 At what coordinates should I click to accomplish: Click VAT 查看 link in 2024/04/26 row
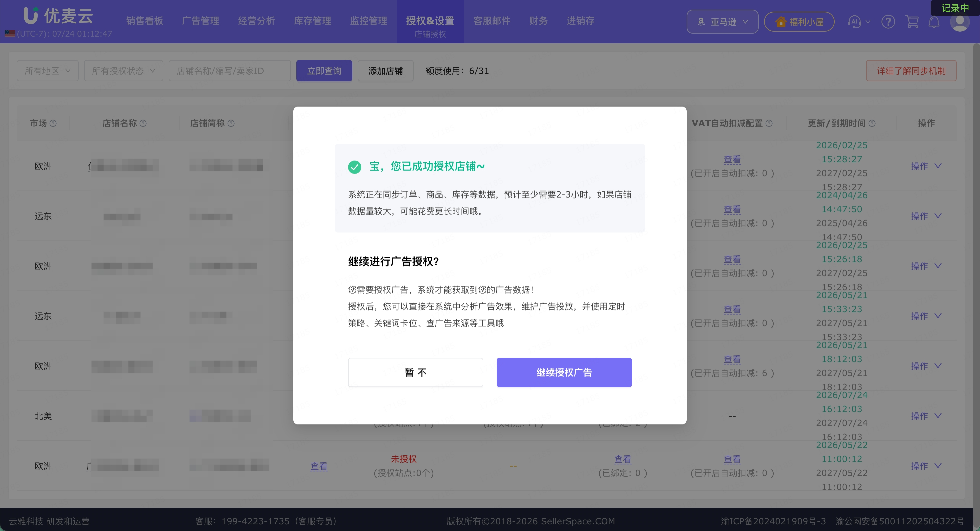coord(732,210)
